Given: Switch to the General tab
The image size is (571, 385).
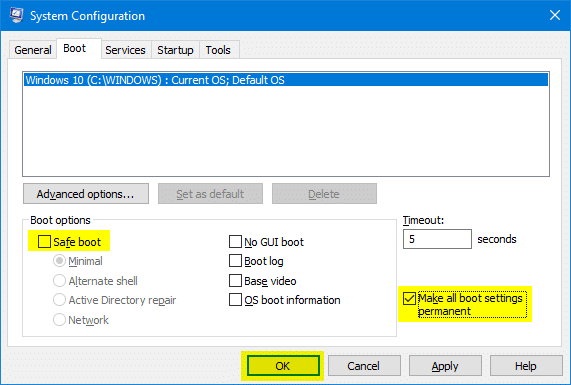Looking at the screenshot, I should coord(32,50).
